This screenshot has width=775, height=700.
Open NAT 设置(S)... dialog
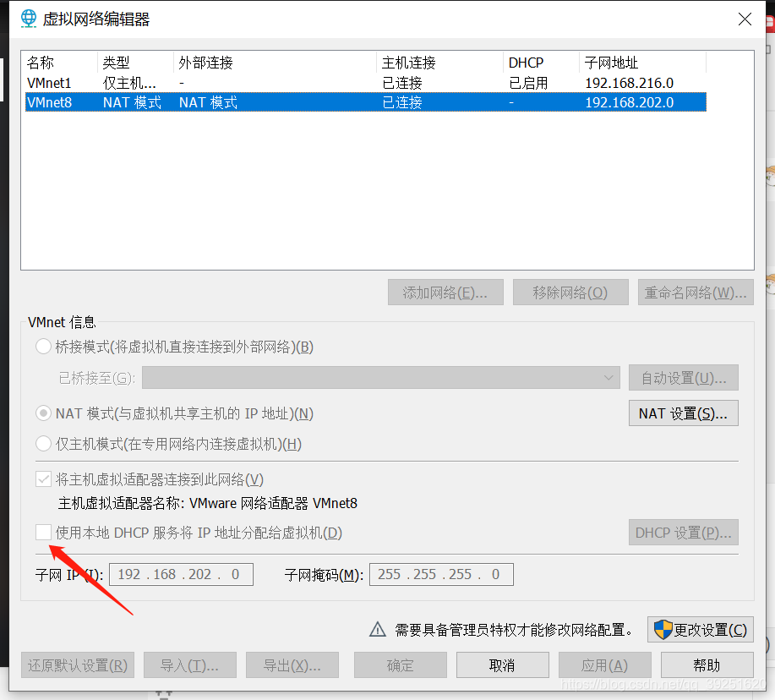pos(684,413)
